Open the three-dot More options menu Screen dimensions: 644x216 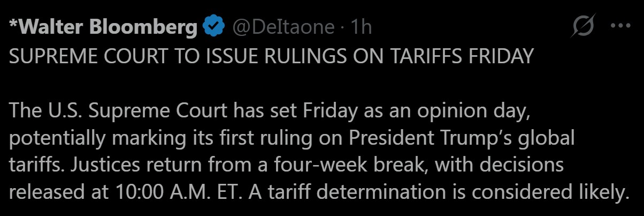[620, 26]
